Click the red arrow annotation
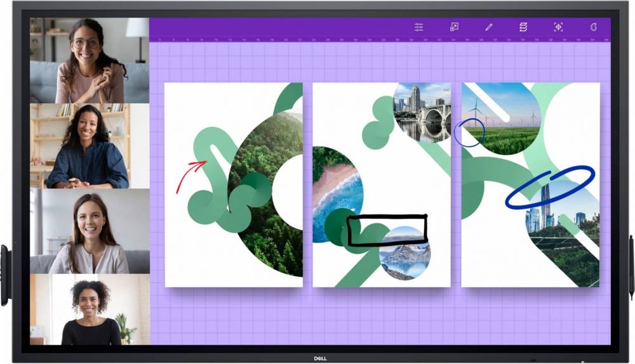Viewport: 635px width, 364px height. point(190,176)
